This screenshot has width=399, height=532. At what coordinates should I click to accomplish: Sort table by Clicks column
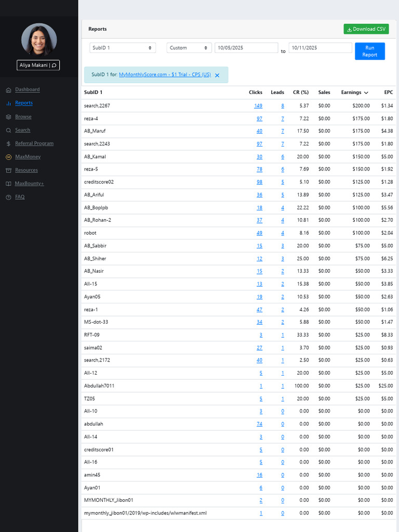pos(256,92)
